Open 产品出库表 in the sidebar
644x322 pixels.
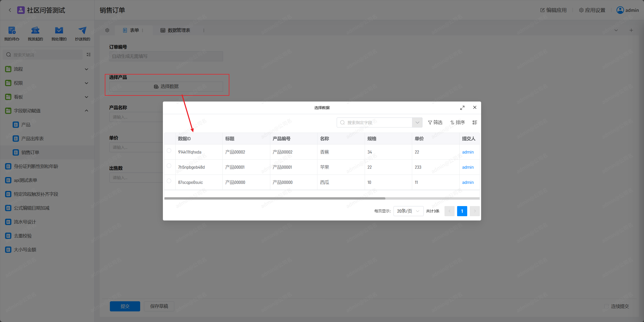point(32,139)
